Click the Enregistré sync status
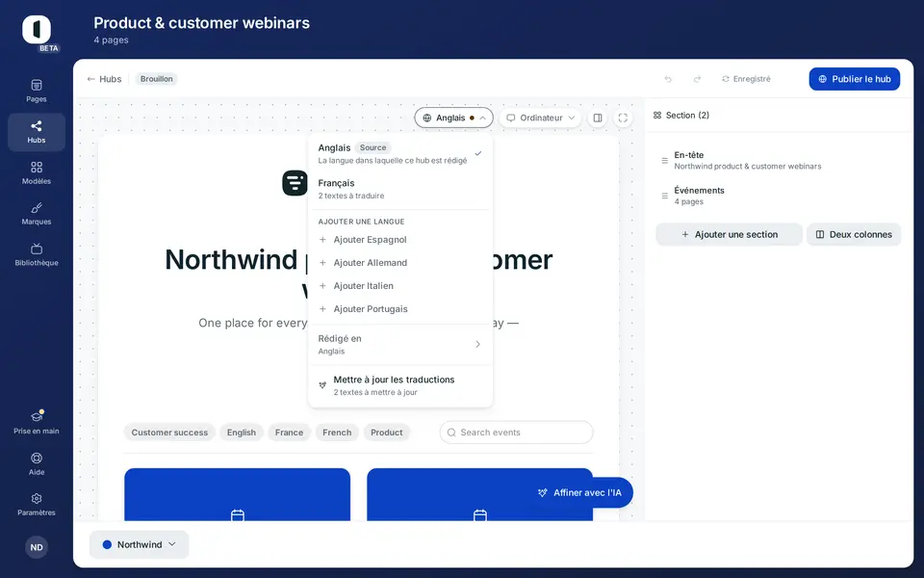924x578 pixels. pyautogui.click(x=746, y=79)
